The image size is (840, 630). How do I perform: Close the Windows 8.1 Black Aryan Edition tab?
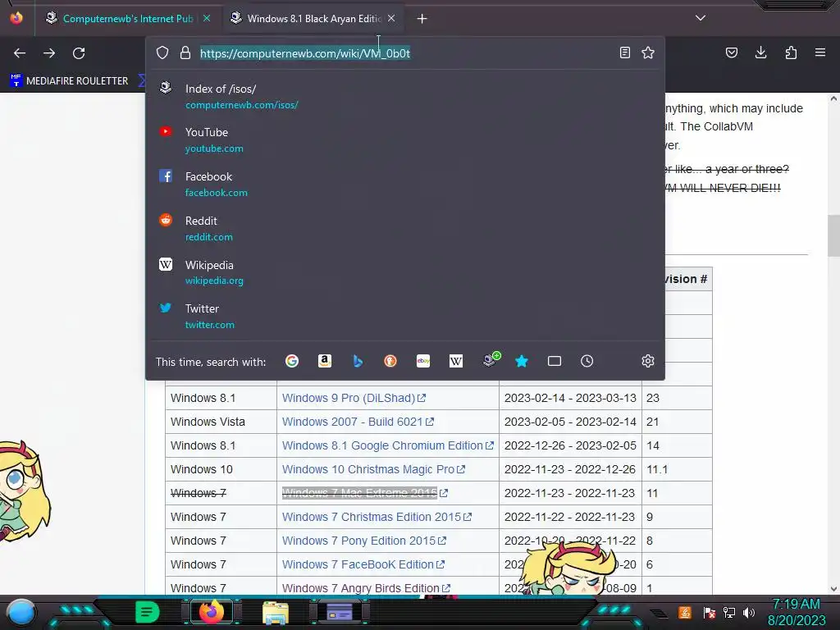[391, 19]
